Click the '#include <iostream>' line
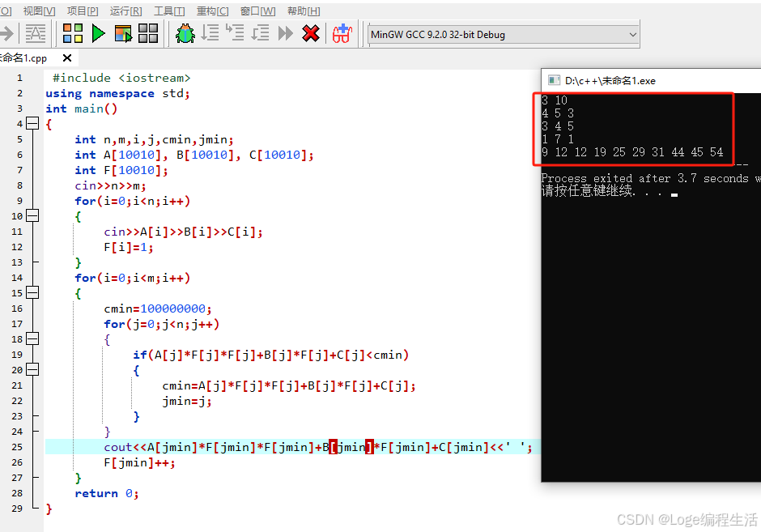Image resolution: width=761 pixels, height=532 pixels. [x=121, y=78]
